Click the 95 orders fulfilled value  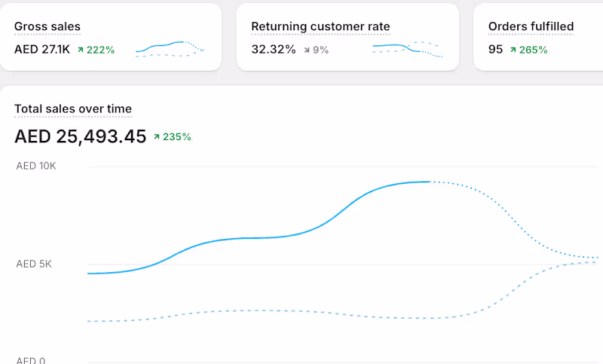pos(495,50)
